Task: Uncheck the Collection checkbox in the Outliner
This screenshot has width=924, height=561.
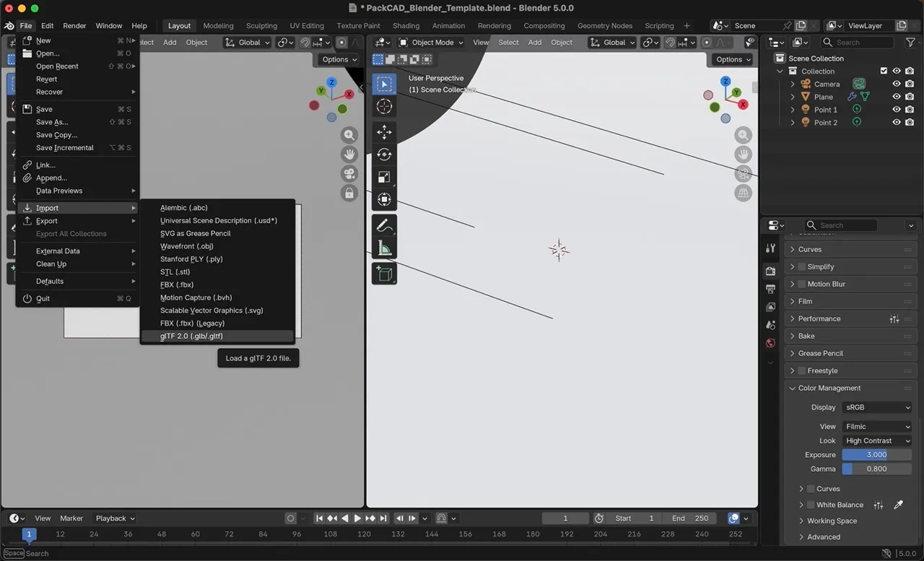Action: point(884,71)
